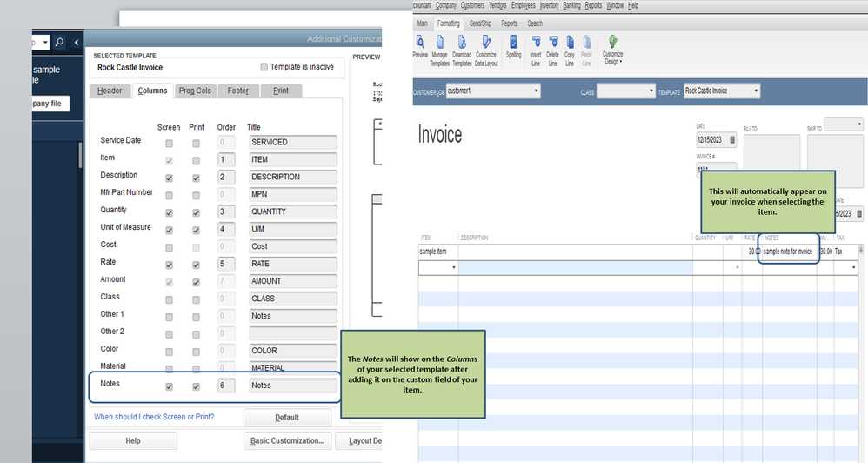Image resolution: width=868 pixels, height=463 pixels.
Task: Switch to the Footer tab
Action: (238, 91)
